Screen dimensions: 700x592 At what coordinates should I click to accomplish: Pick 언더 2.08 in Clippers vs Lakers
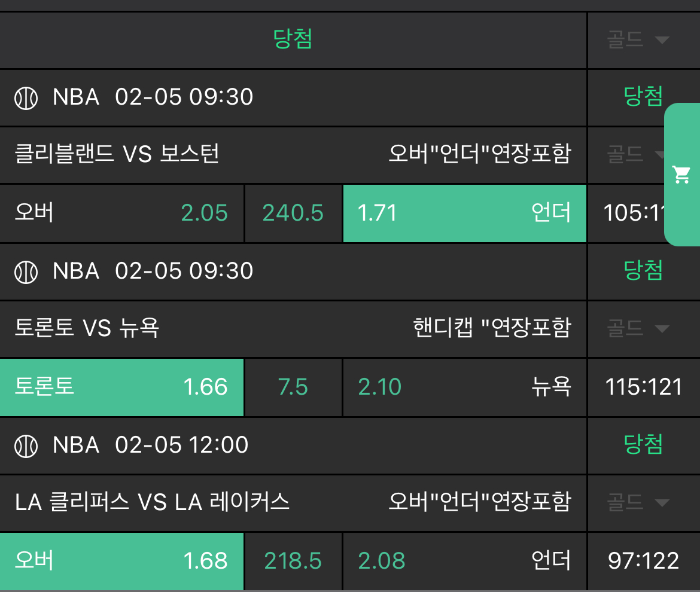[x=464, y=561]
